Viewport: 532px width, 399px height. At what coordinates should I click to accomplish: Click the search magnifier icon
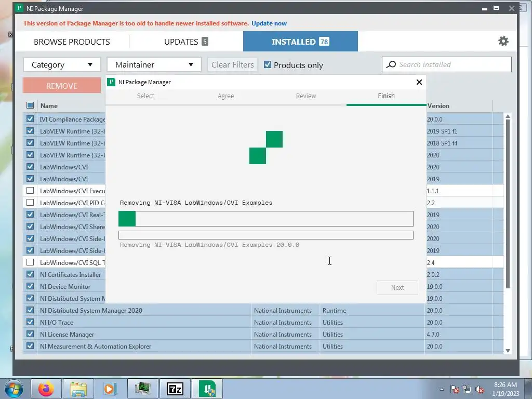(x=391, y=64)
